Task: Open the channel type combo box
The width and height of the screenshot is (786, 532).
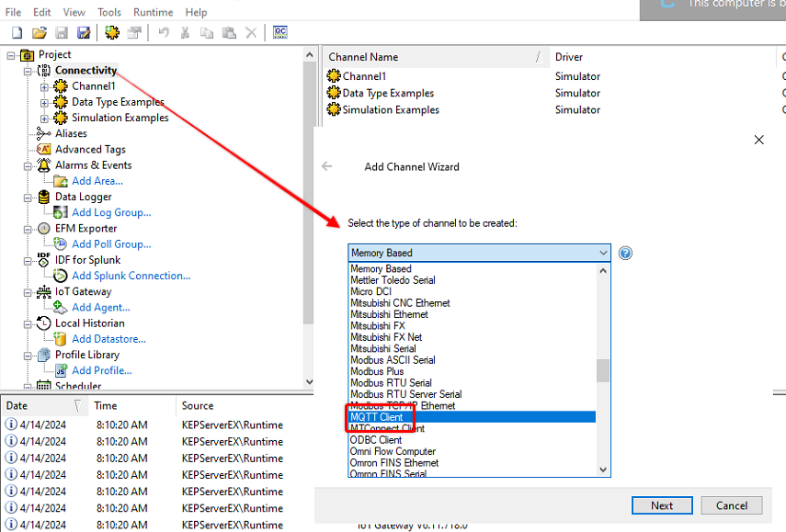Action: click(479, 253)
